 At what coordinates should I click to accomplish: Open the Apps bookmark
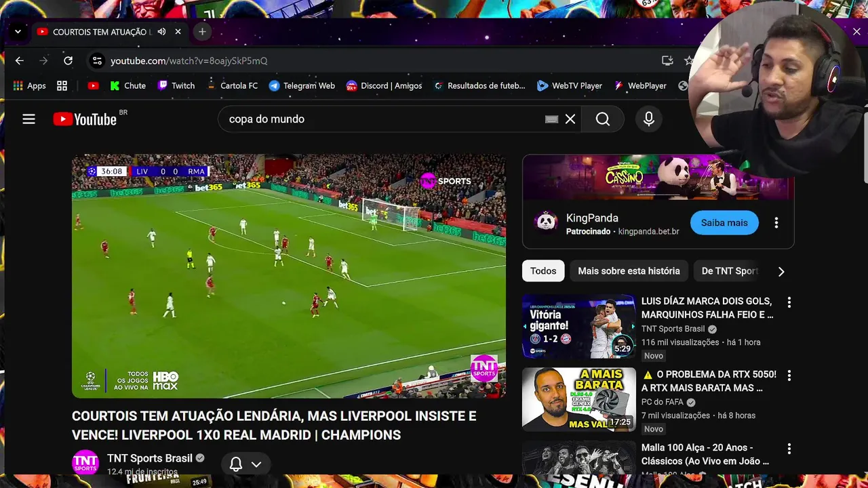point(29,85)
